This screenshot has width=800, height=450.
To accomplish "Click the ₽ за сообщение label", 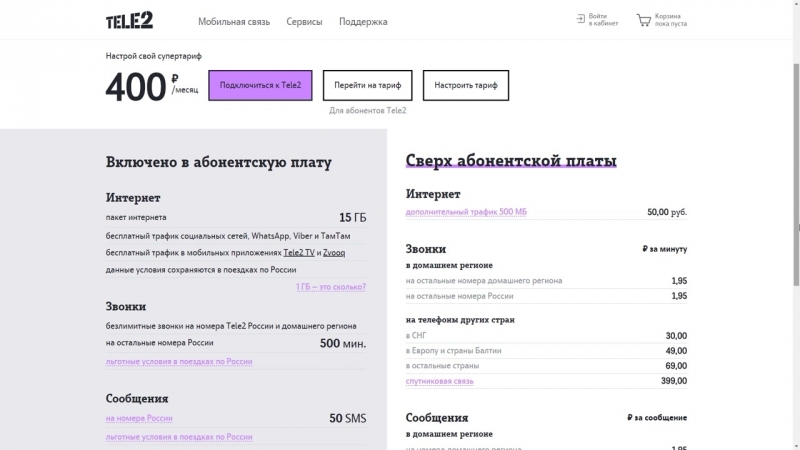I will click(657, 417).
